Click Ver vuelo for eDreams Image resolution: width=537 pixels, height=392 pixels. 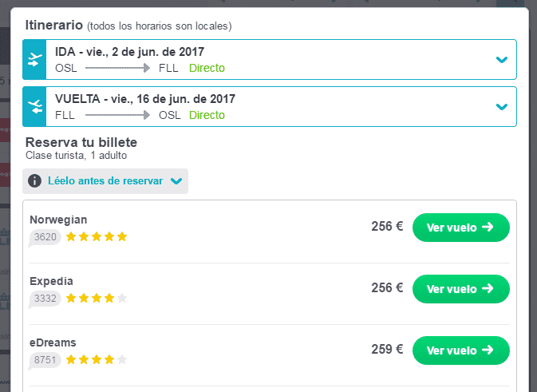pyautogui.click(x=461, y=350)
